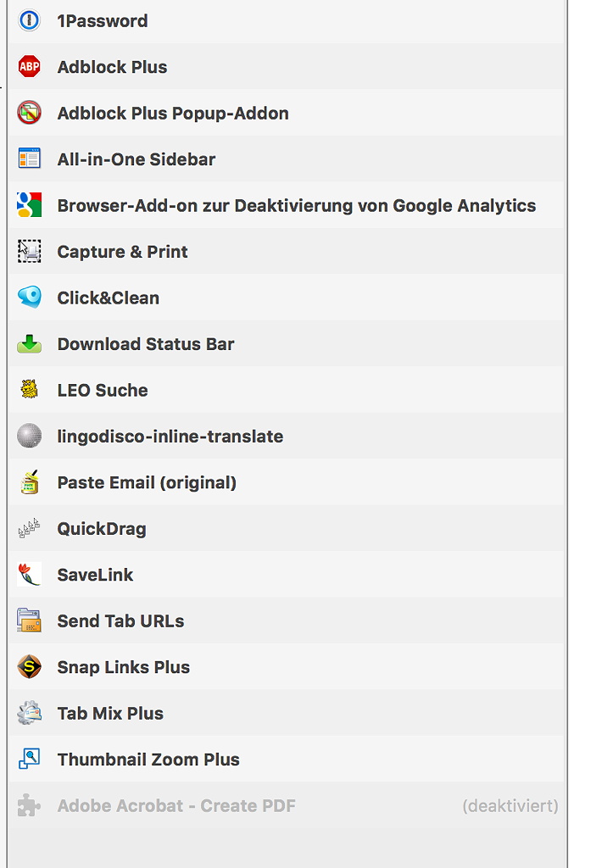Click the lingodisco disco ball icon

tap(29, 437)
